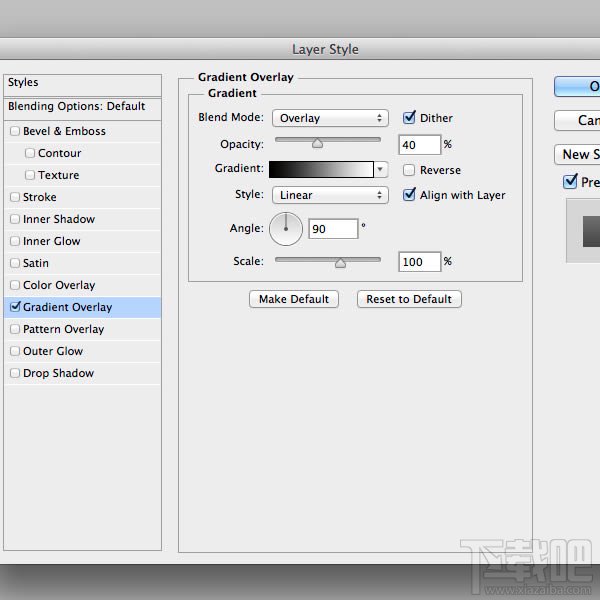Enable the Drop Shadow checkbox
Screen dimensions: 600x600
click(15, 373)
